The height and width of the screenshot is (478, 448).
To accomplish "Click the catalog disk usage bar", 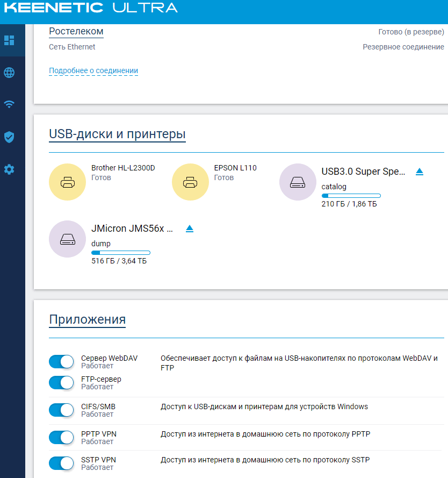I will pyautogui.click(x=351, y=196).
